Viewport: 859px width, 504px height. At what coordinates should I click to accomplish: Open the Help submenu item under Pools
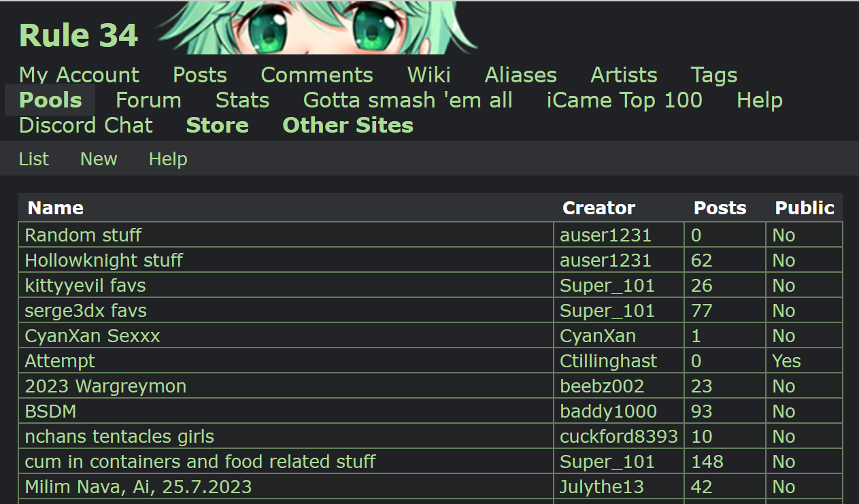168,159
